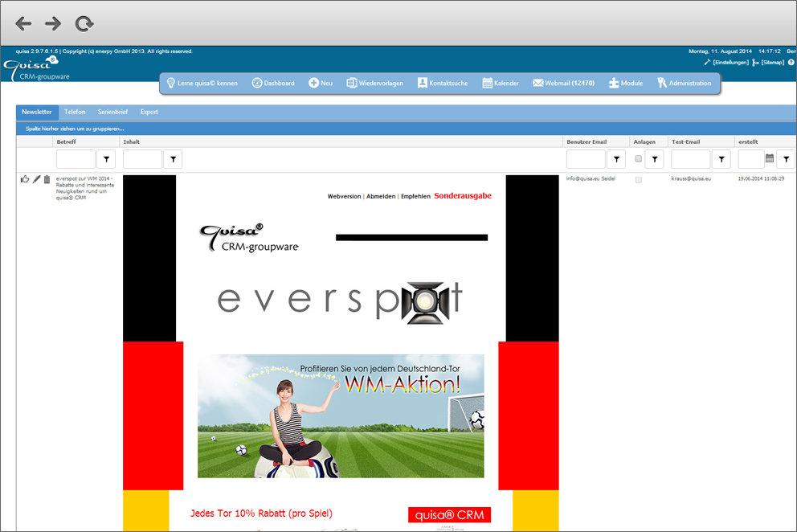This screenshot has height=532, width=797.
Task: Sort by erstellt column header
Action: coord(748,142)
